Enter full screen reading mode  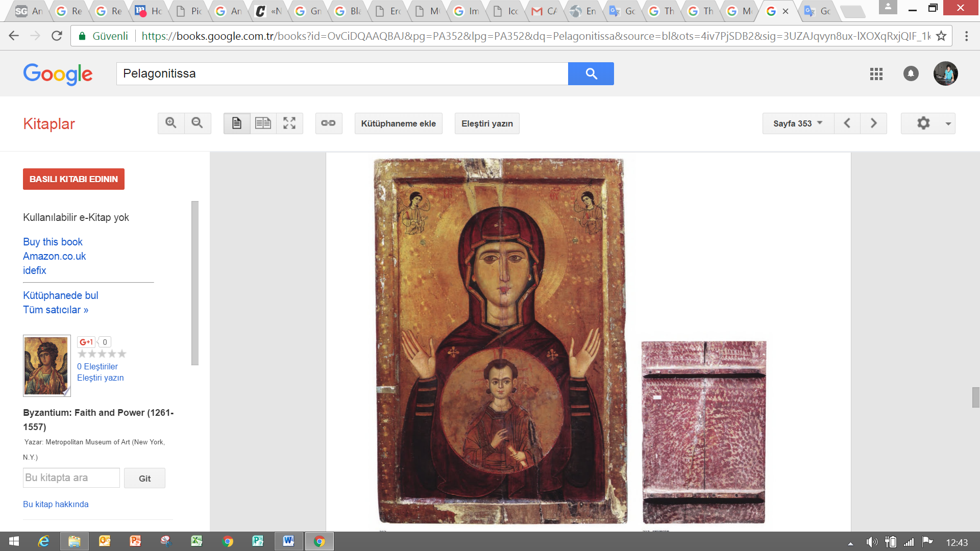click(289, 123)
